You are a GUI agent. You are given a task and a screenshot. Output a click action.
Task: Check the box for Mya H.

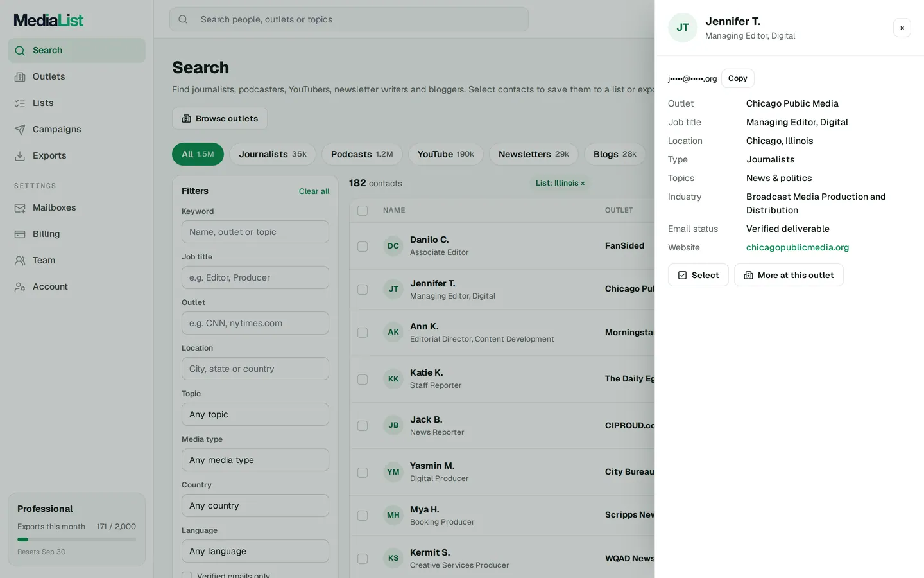[363, 516]
